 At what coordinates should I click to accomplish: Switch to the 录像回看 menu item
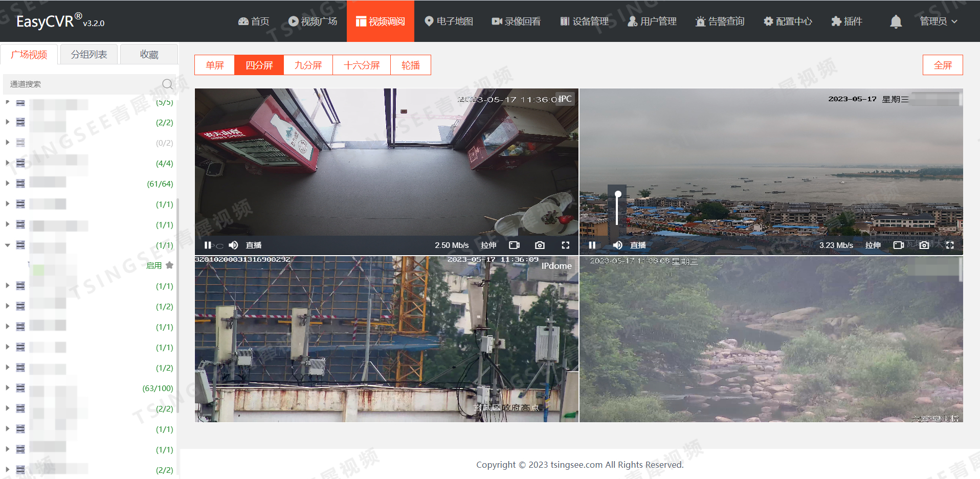point(516,21)
